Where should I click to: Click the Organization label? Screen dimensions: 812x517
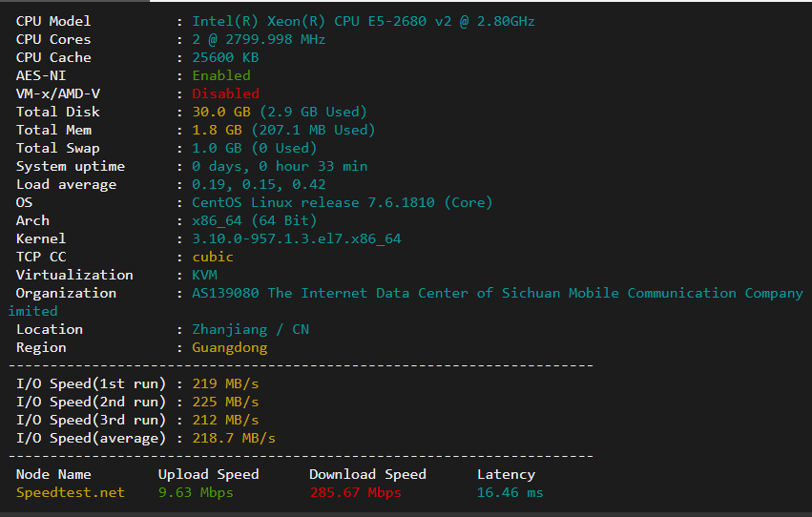pyautogui.click(x=66, y=293)
